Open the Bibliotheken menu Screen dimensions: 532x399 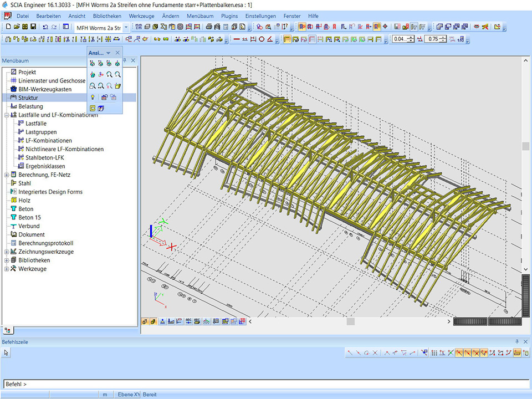click(x=107, y=16)
